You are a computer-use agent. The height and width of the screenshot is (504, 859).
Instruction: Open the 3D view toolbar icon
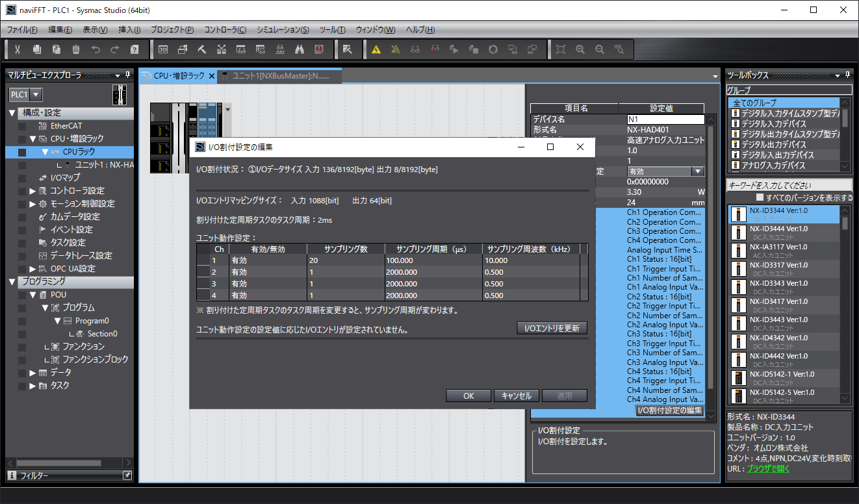click(163, 49)
